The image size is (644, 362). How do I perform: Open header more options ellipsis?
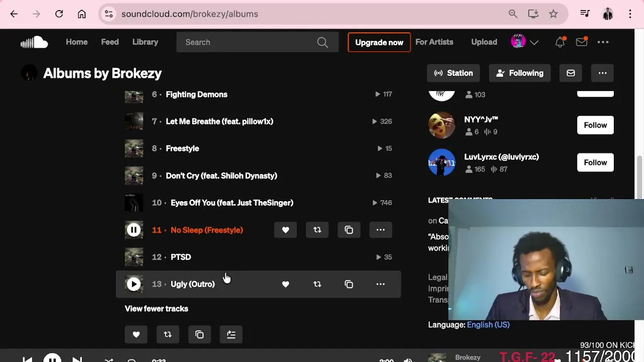pyautogui.click(x=603, y=42)
